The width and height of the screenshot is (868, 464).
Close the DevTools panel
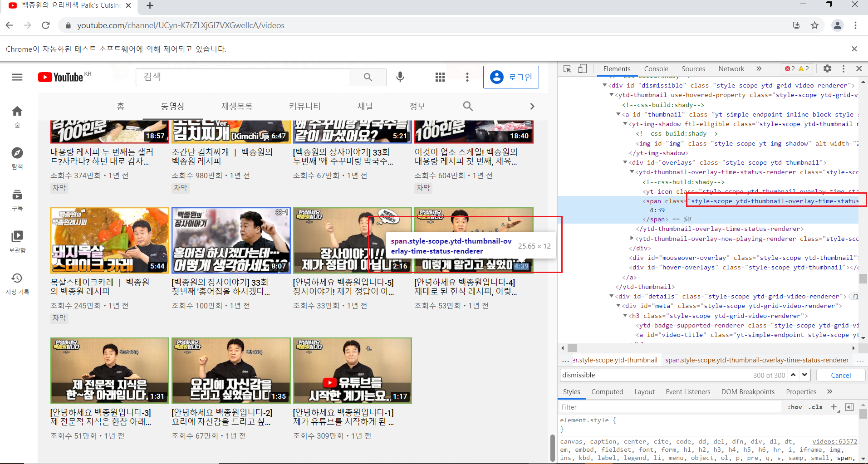[859, 68]
